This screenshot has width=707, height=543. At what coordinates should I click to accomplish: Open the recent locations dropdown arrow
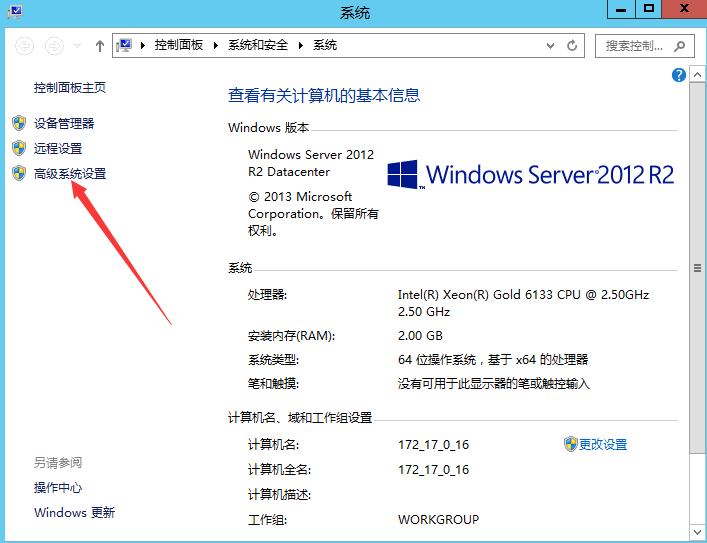tap(78, 46)
